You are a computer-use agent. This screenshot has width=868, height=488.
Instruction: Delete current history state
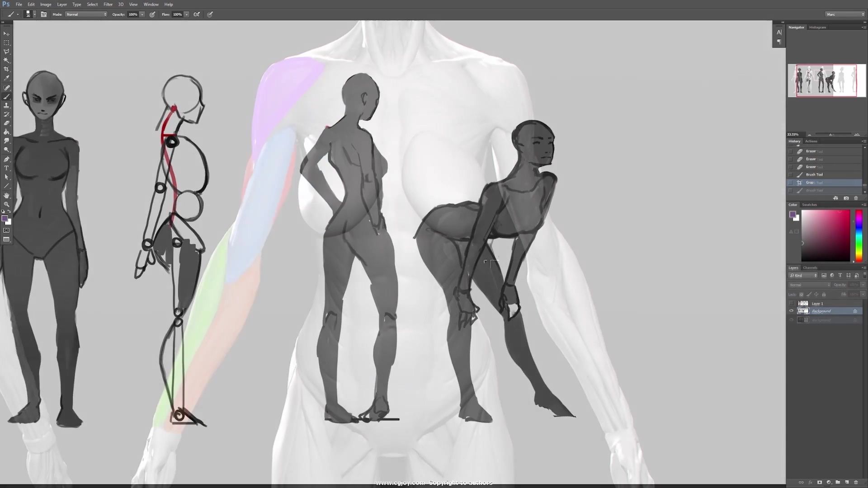click(x=856, y=198)
